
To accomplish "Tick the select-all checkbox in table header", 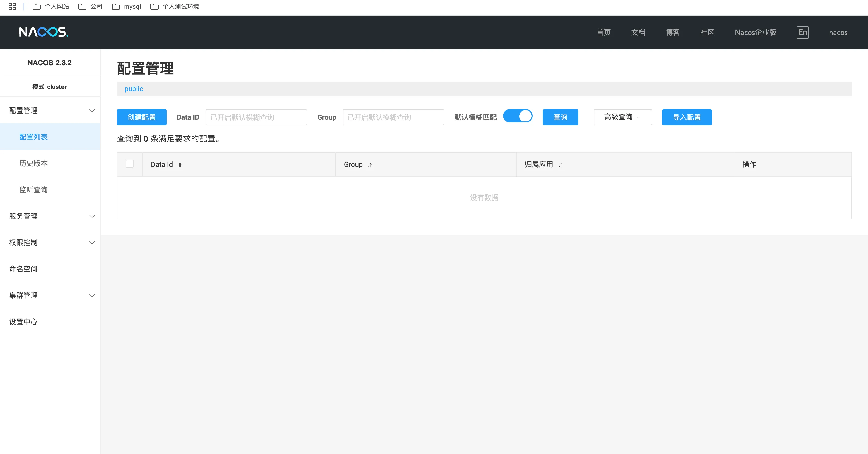I will pyautogui.click(x=129, y=164).
